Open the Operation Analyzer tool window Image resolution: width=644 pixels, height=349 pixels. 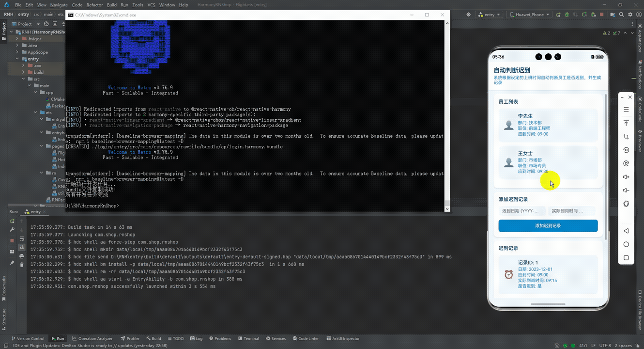click(92, 338)
